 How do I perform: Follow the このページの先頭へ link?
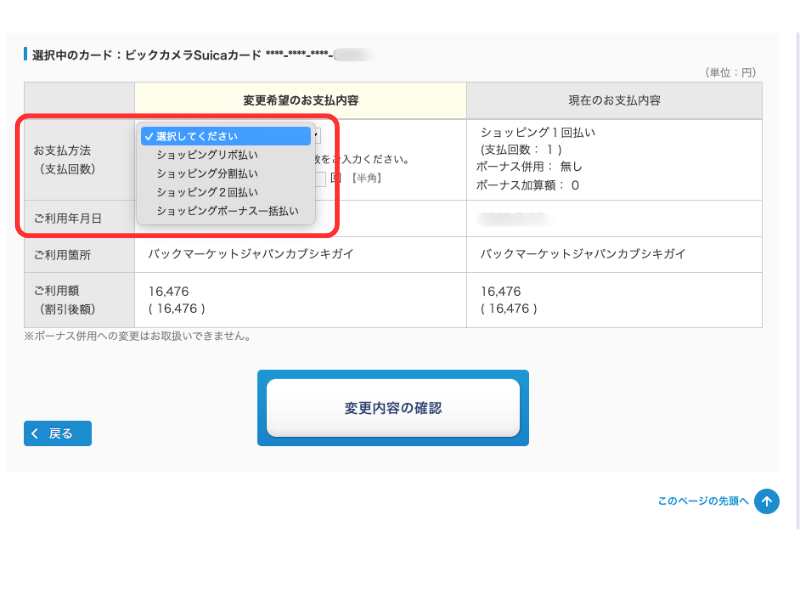click(702, 501)
